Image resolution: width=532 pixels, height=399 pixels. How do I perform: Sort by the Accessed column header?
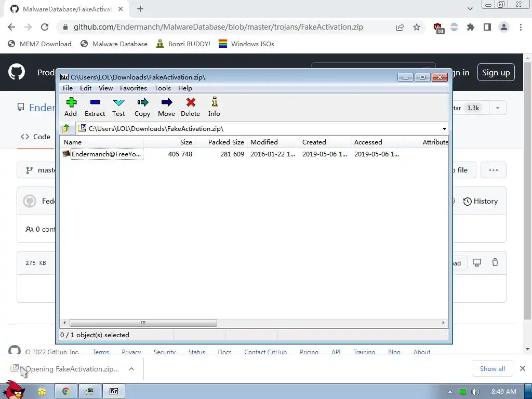[x=377, y=142]
